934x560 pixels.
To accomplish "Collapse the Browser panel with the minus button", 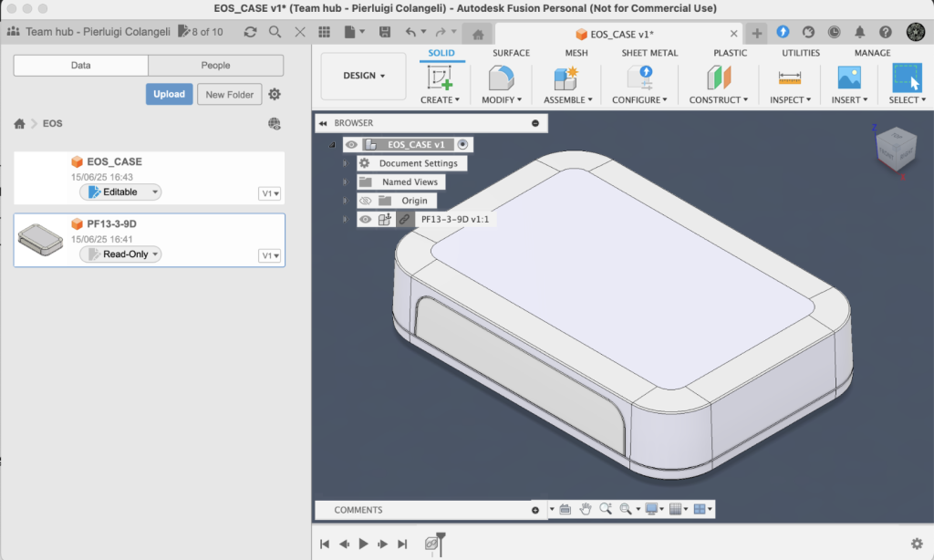I will (x=534, y=123).
